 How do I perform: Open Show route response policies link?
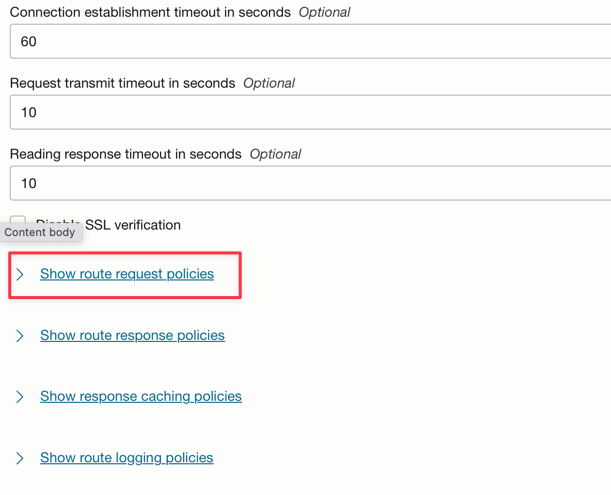[132, 335]
